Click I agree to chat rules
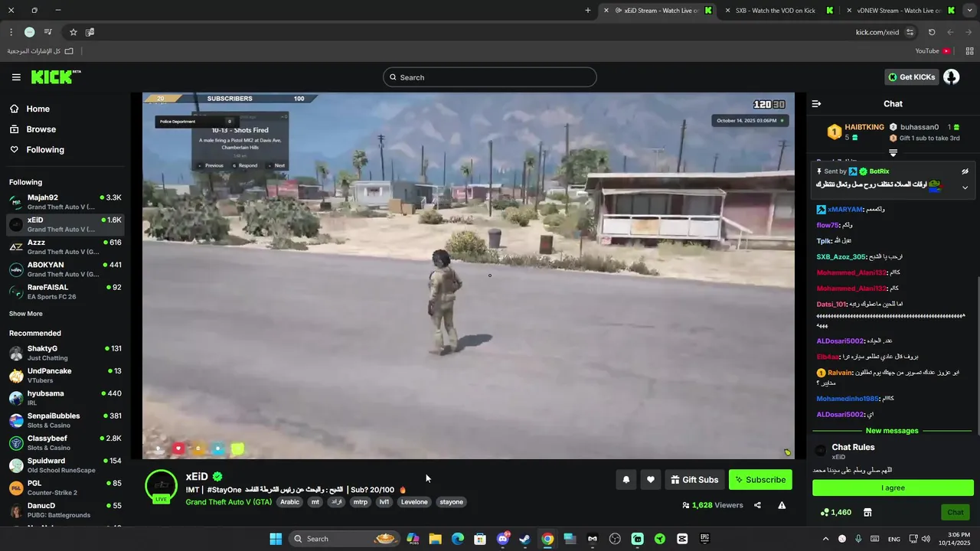Viewport: 980px width, 551px height. coord(893,488)
